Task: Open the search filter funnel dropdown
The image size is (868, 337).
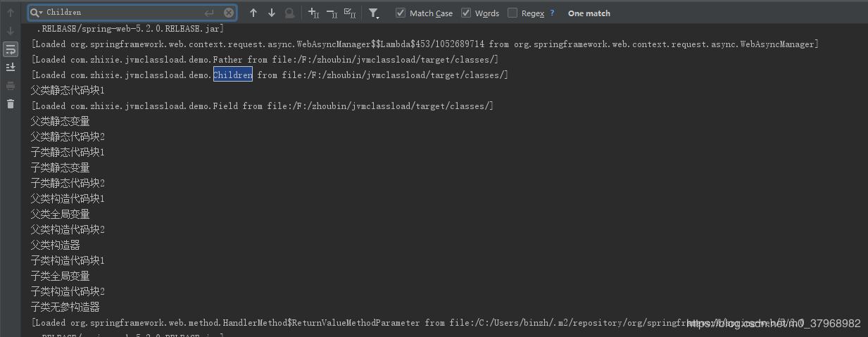Action: [374, 13]
